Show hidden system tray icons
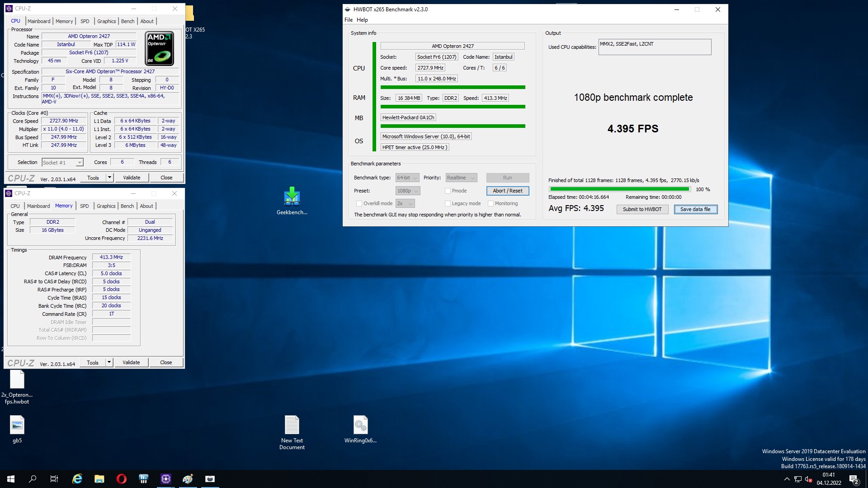 pos(787,479)
